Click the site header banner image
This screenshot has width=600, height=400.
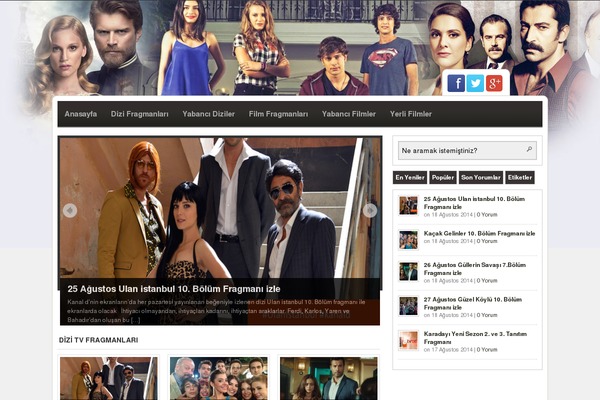300,47
